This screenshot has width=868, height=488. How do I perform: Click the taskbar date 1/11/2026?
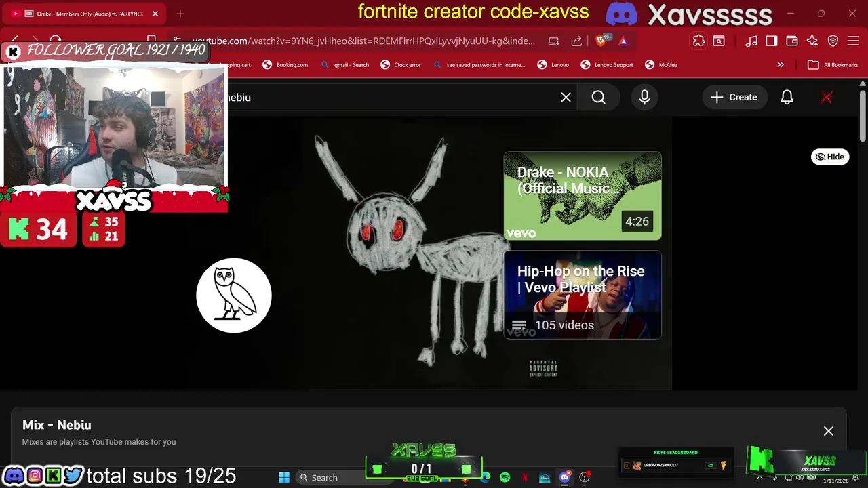point(835,481)
